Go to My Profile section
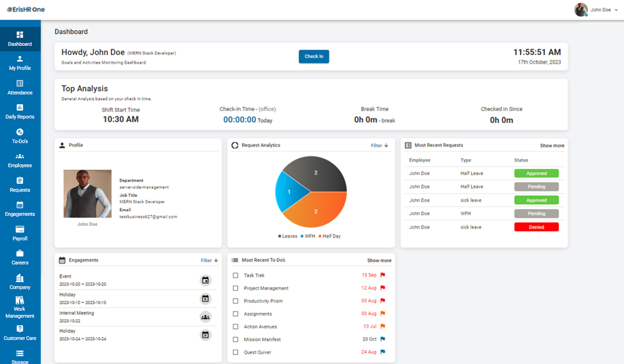The height and width of the screenshot is (364, 624). (20, 63)
